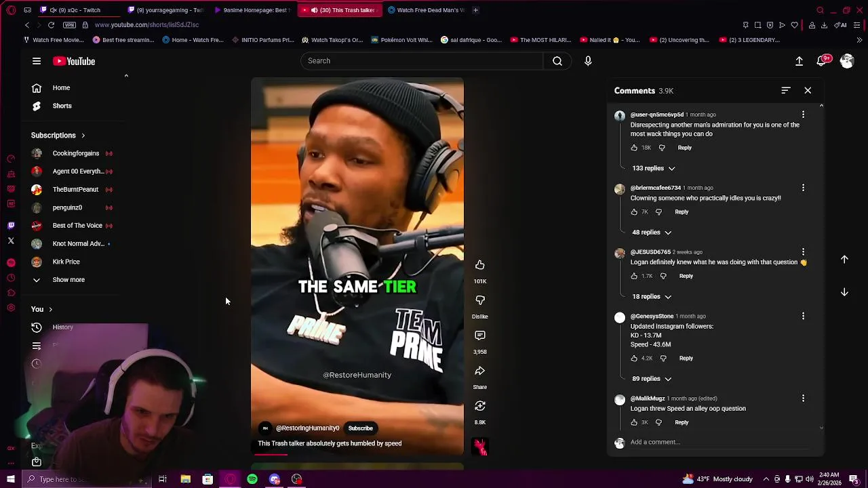Open the YouTube guide hamburger menu
Image resolution: width=868 pixels, height=488 pixels.
click(x=37, y=61)
